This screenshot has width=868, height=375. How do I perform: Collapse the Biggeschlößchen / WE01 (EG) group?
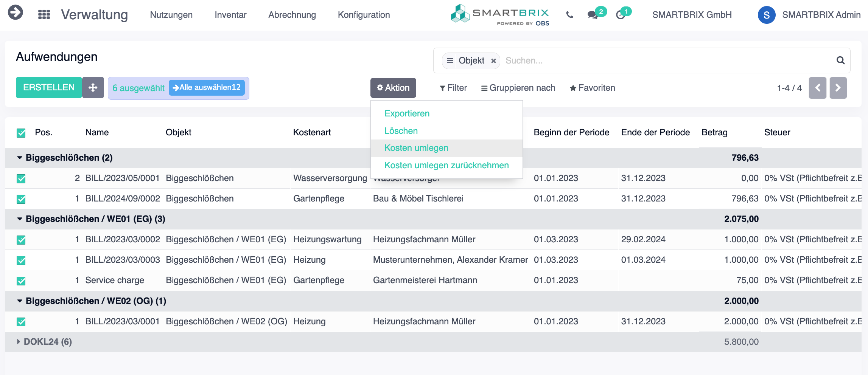[20, 219]
